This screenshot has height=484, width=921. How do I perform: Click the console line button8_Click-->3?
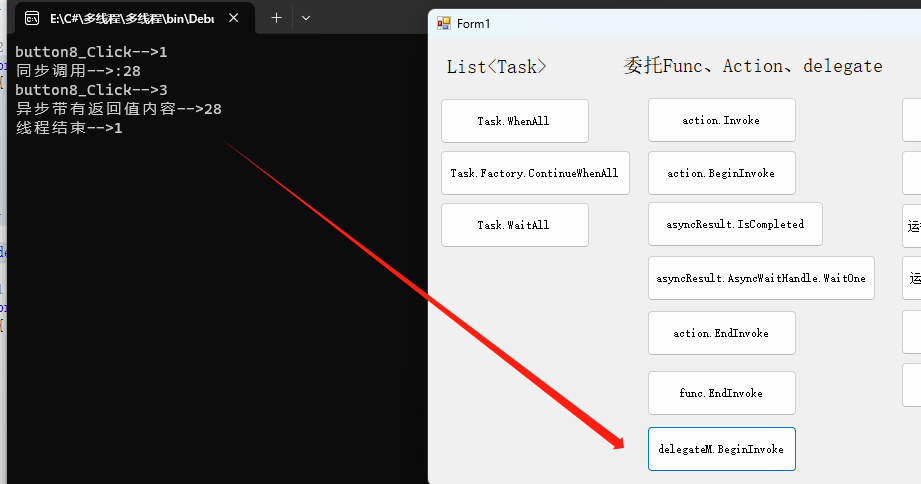(x=91, y=90)
